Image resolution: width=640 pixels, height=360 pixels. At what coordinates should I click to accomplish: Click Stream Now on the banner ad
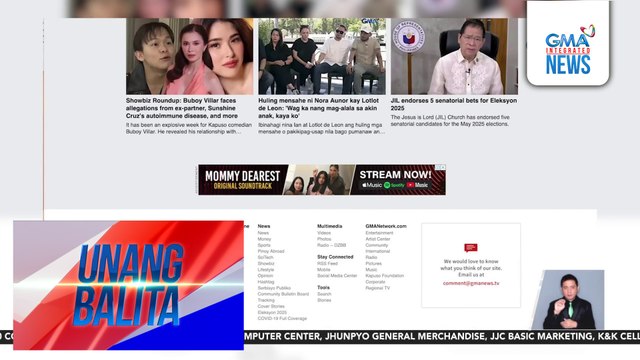[395, 175]
